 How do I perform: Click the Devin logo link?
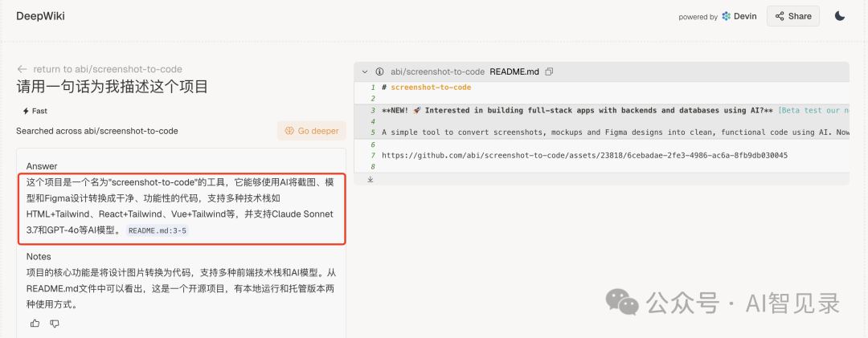(x=741, y=16)
